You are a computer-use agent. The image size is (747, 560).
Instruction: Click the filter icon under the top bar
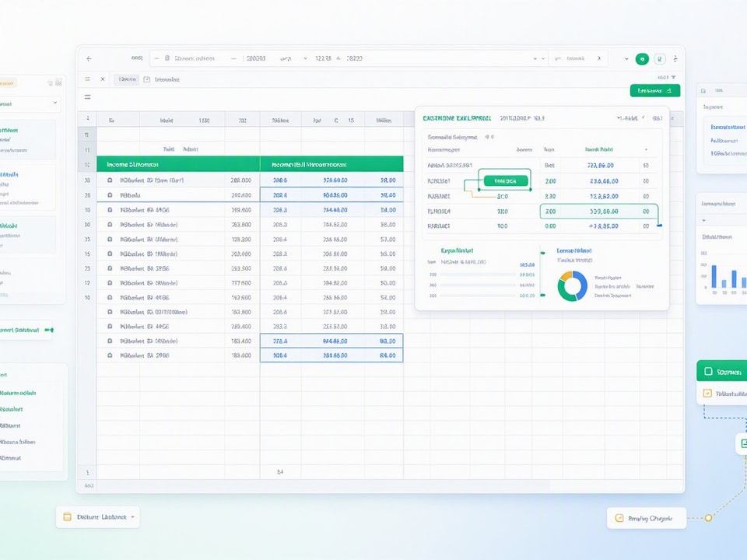tap(673, 77)
